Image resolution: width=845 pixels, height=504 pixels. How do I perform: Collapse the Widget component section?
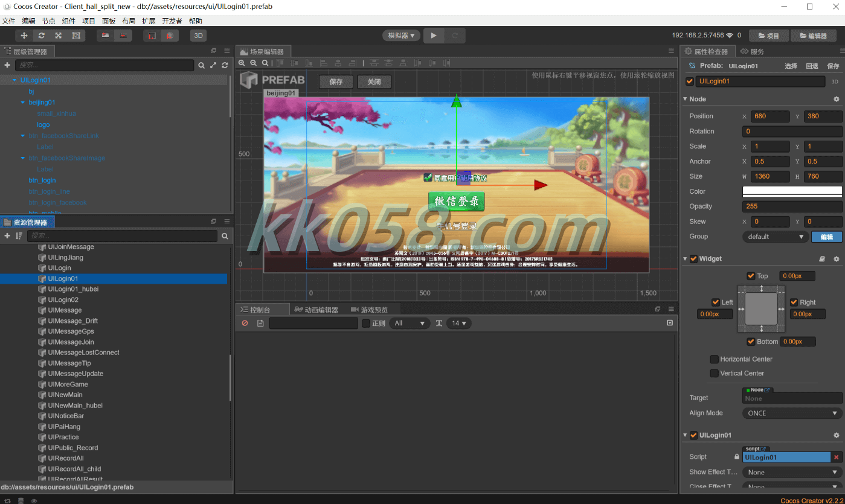coord(685,259)
